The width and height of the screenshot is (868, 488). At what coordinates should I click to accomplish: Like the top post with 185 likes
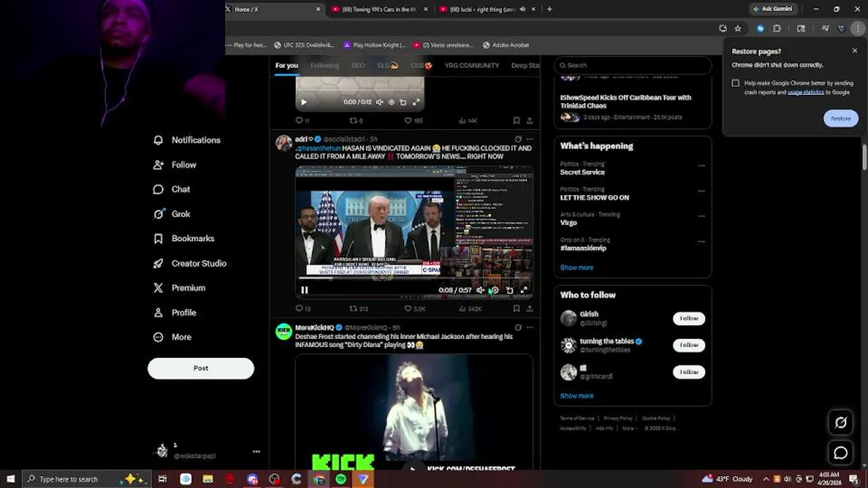[x=414, y=121]
